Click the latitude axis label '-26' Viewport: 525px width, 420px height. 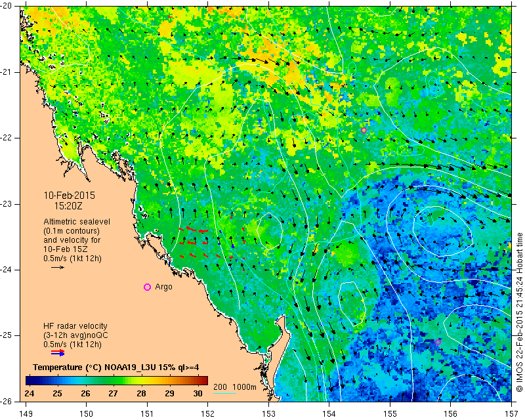click(x=6, y=401)
